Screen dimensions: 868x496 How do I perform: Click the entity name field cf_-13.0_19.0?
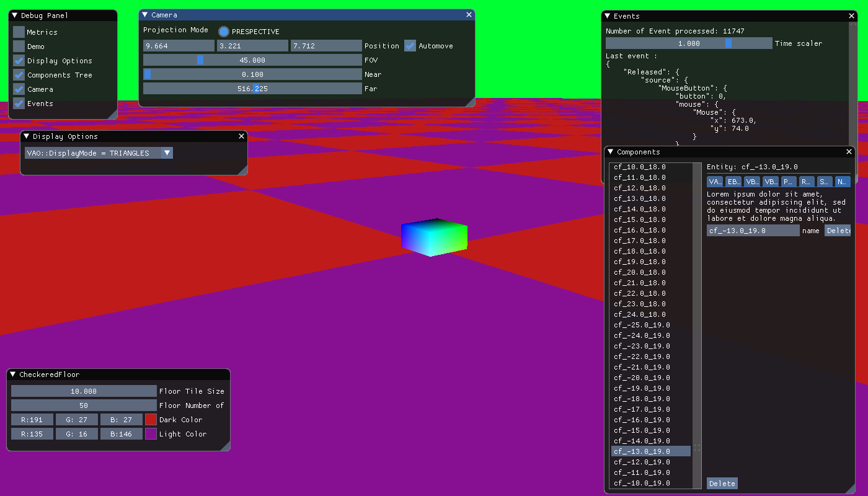(x=753, y=231)
